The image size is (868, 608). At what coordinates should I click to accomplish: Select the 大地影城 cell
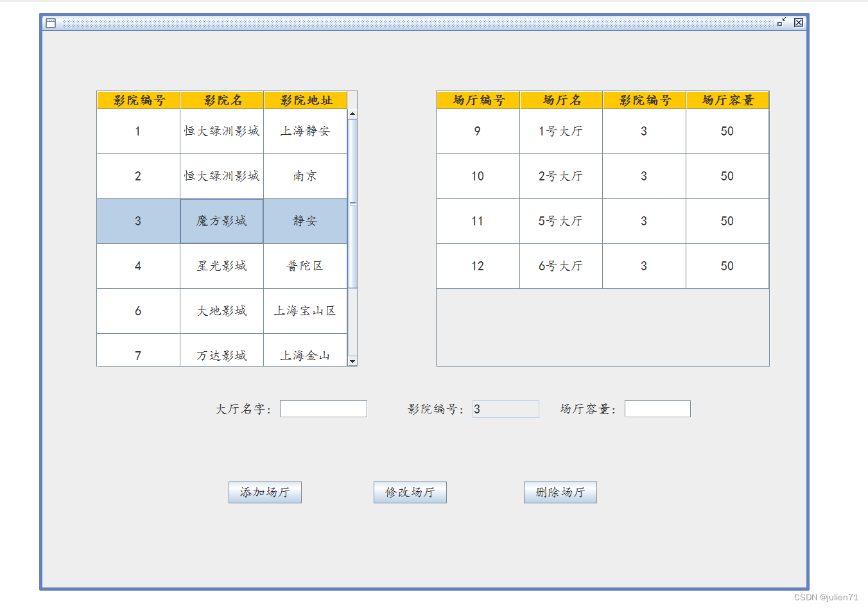(222, 311)
